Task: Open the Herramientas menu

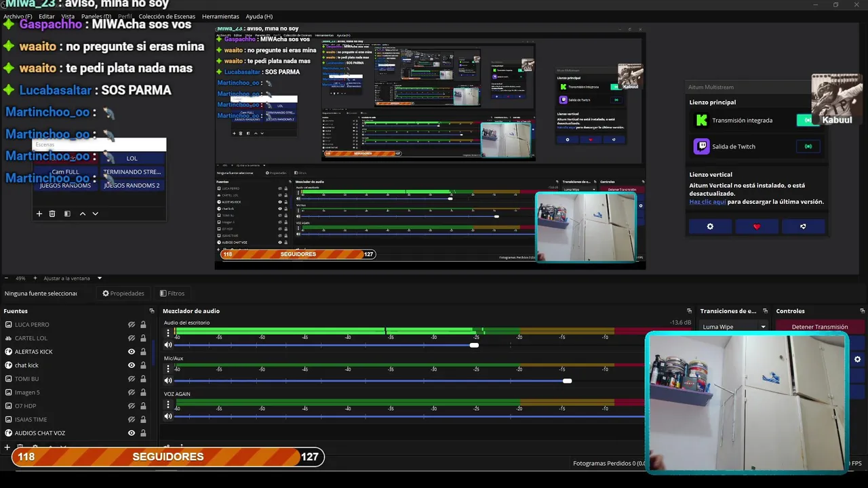Action: point(220,16)
